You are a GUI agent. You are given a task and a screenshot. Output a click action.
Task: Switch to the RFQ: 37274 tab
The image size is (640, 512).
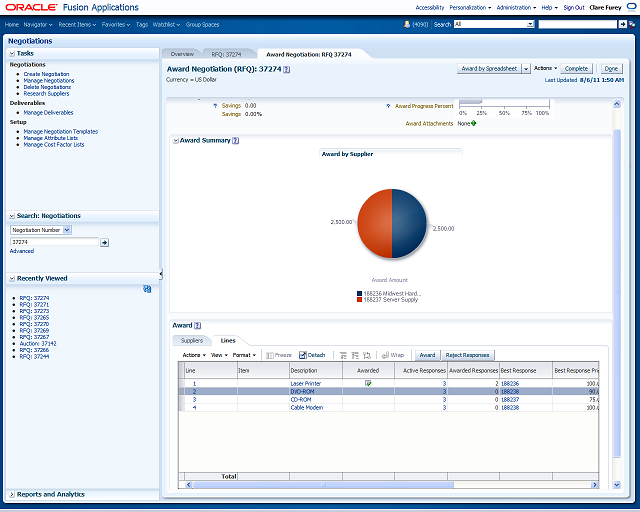coord(226,54)
